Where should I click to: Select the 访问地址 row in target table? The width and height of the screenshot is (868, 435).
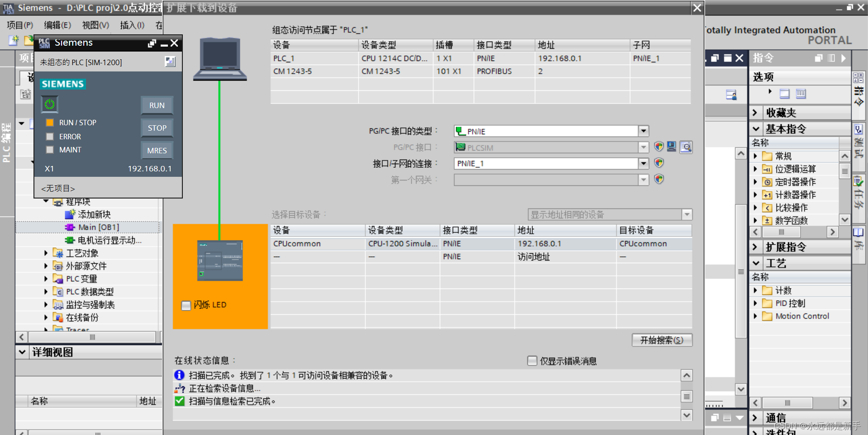(481, 257)
